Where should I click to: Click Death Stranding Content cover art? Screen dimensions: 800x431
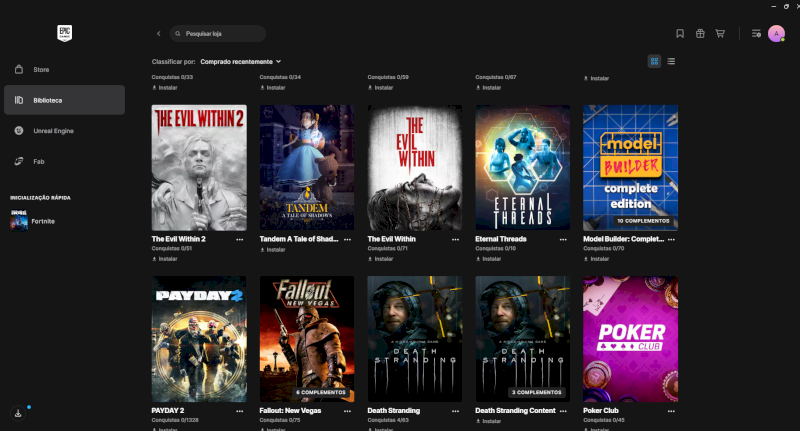coord(522,339)
